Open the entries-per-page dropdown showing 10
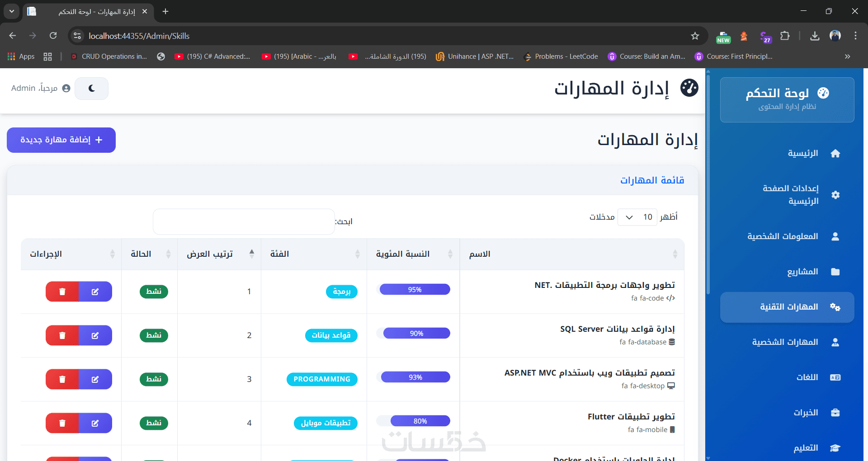868x461 pixels. (x=637, y=217)
